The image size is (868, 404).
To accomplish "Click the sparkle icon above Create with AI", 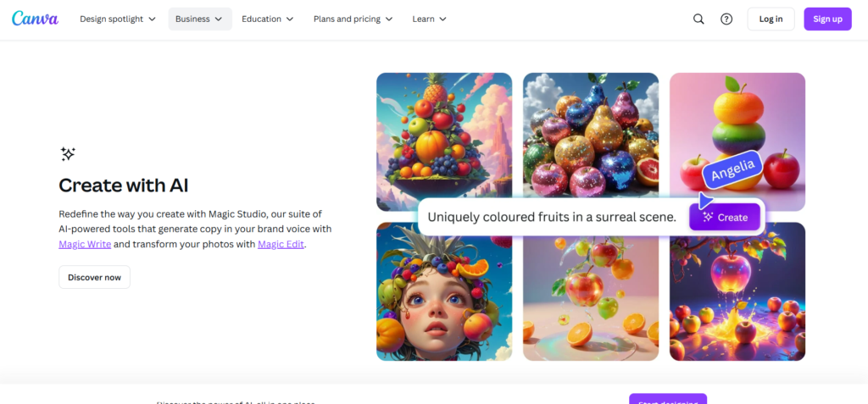I will point(68,153).
